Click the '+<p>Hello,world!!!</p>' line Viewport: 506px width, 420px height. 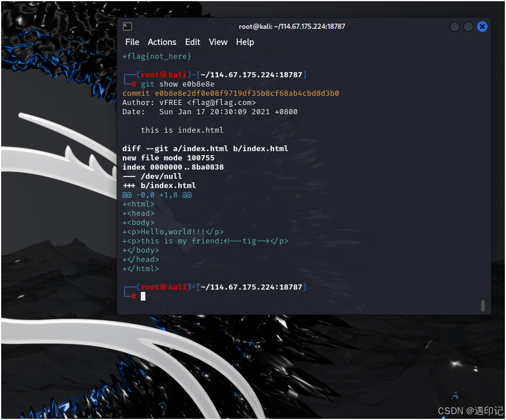(173, 232)
